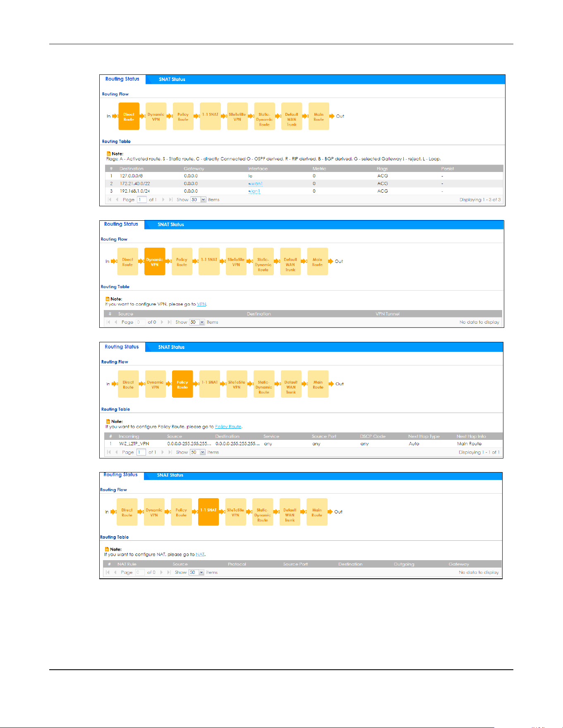Click Page number field in Policy Route table pager
This screenshot has width=563, height=728.
coord(141,452)
